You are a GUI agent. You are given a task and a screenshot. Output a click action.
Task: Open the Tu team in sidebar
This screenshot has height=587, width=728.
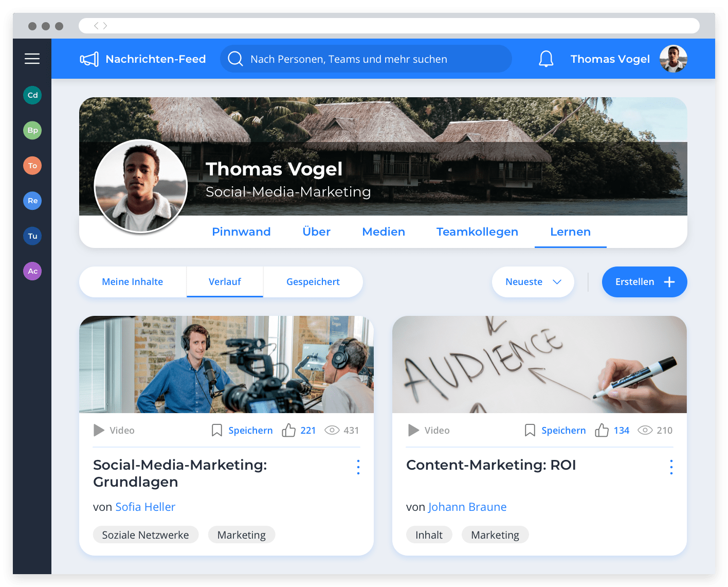32,236
